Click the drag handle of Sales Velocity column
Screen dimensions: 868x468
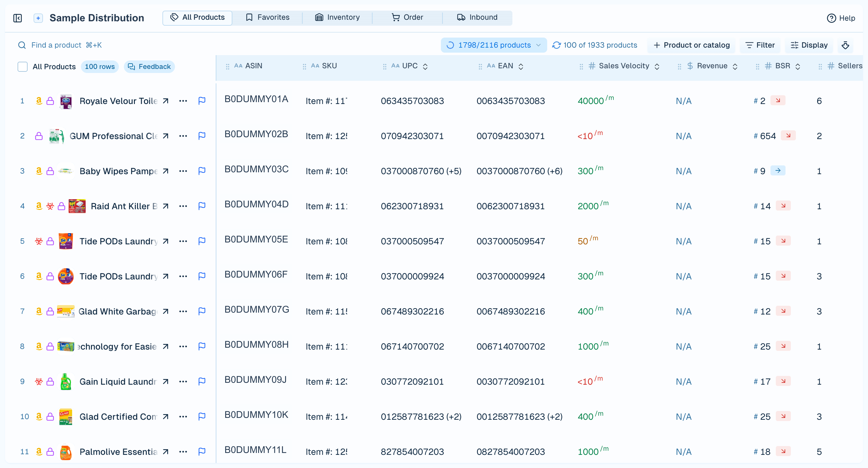581,67
